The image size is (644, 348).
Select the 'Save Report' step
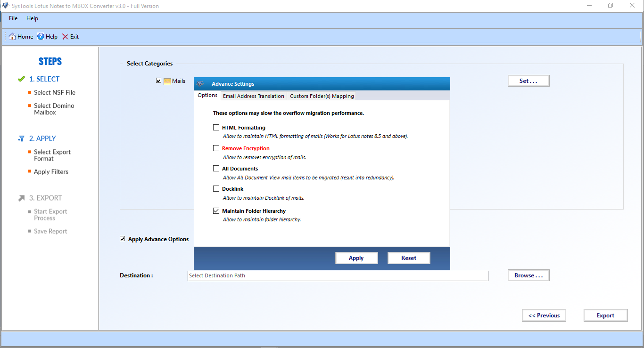point(50,231)
